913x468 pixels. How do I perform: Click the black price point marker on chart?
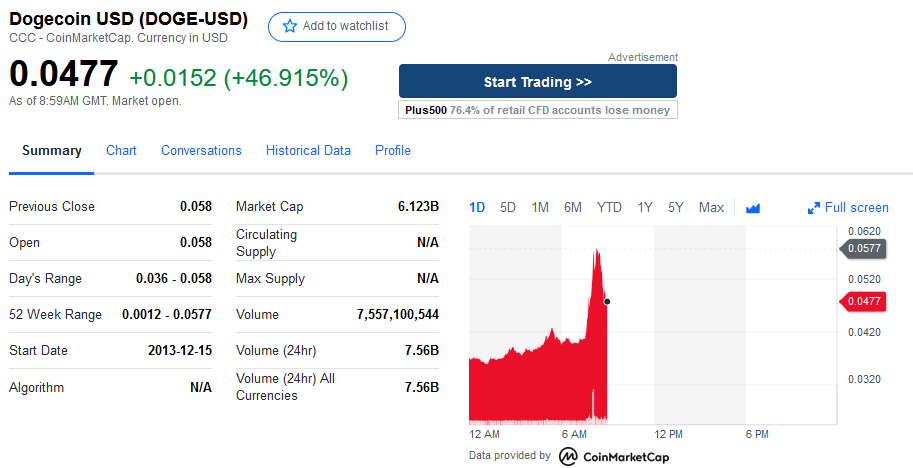[x=607, y=302]
